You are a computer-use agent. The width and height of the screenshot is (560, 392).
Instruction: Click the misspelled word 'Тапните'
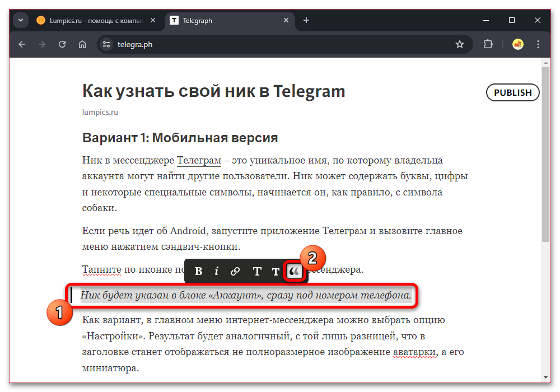(x=102, y=269)
